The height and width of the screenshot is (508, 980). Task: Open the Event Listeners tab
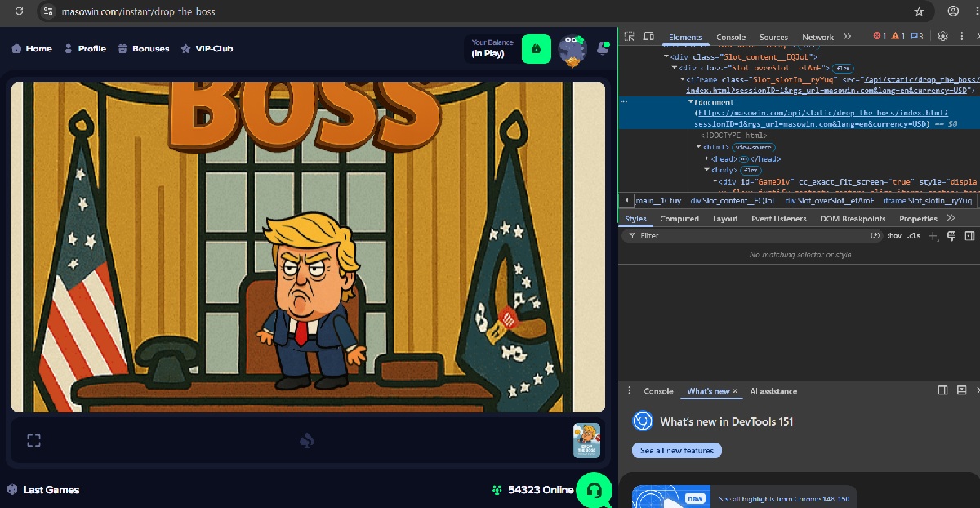click(778, 219)
